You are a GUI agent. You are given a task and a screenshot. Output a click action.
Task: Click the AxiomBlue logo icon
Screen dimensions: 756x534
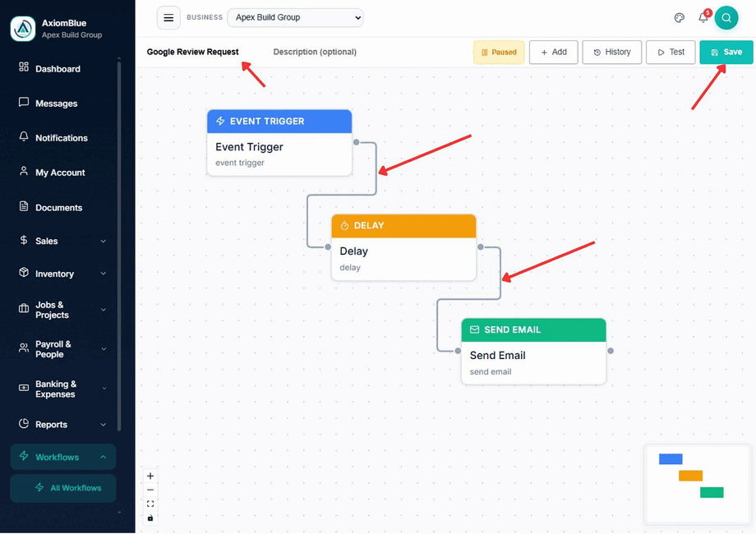(x=23, y=29)
